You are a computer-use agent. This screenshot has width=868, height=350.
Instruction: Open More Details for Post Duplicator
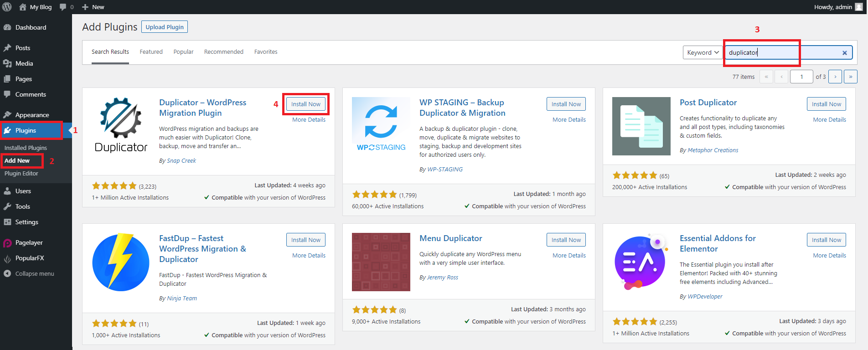click(x=829, y=120)
